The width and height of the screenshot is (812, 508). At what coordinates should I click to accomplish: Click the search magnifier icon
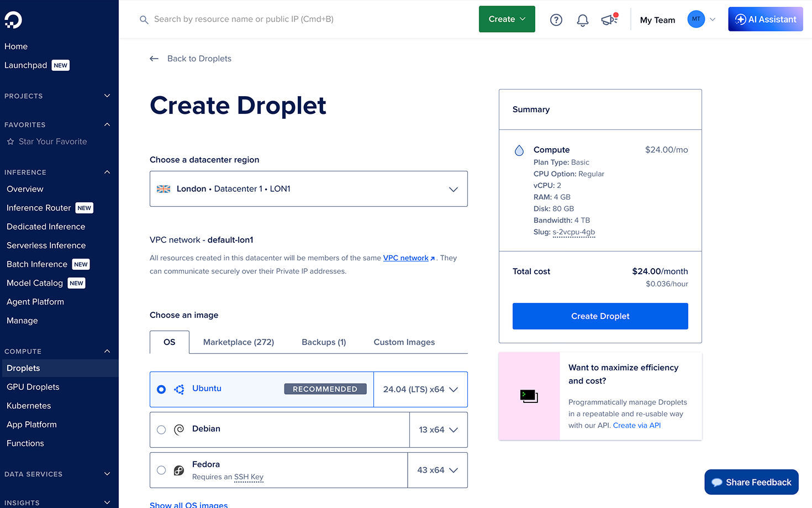(144, 19)
